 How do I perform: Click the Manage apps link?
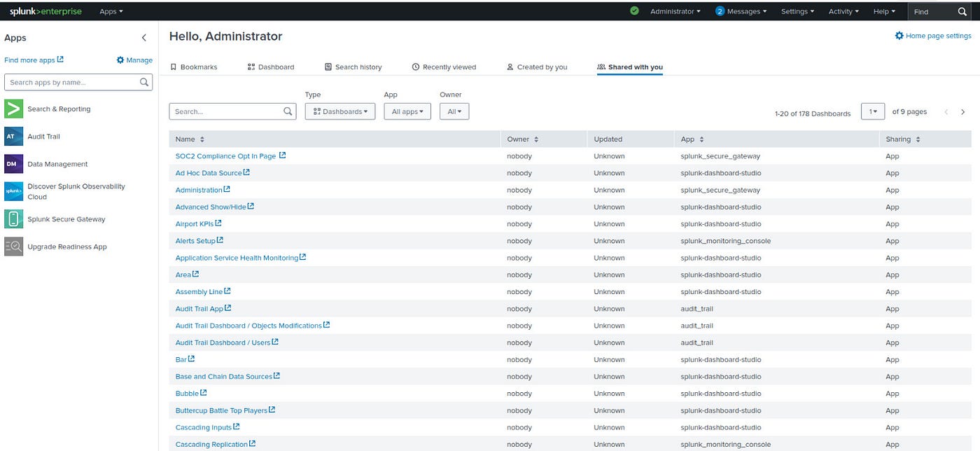coord(134,60)
